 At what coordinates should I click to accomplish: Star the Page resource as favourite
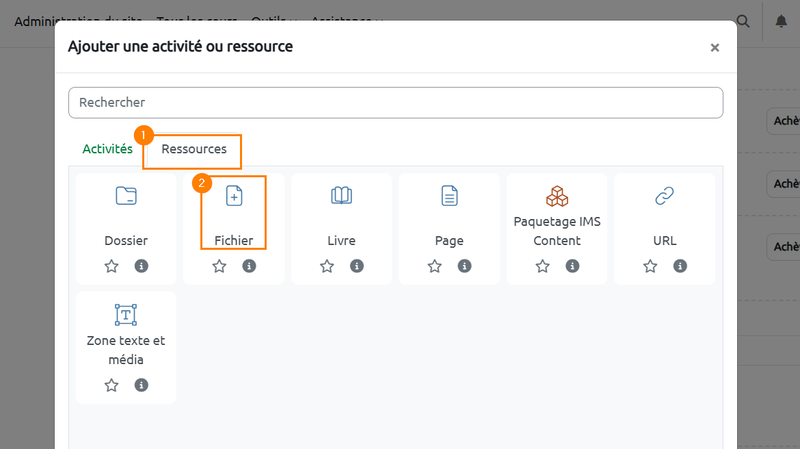tap(434, 266)
